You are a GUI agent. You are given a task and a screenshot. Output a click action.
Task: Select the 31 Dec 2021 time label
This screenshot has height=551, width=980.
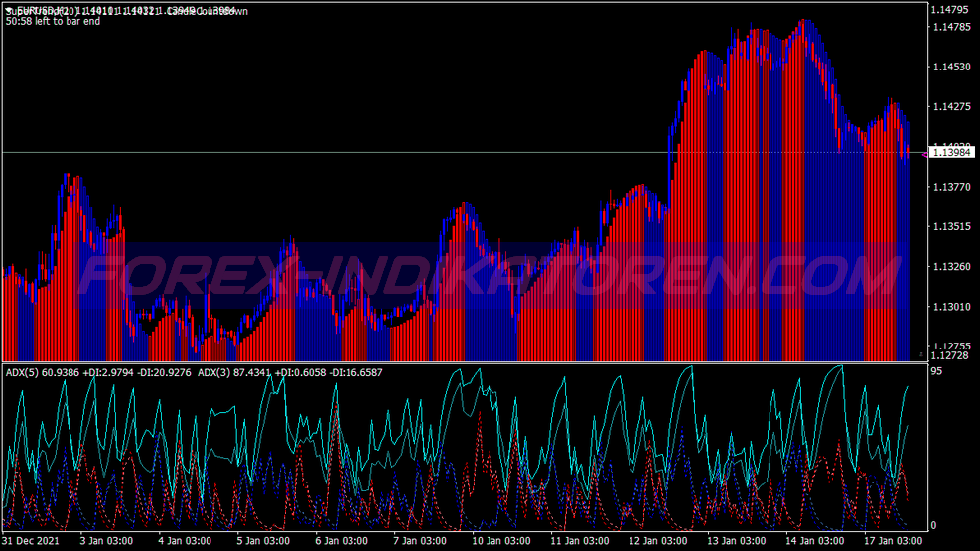[33, 542]
